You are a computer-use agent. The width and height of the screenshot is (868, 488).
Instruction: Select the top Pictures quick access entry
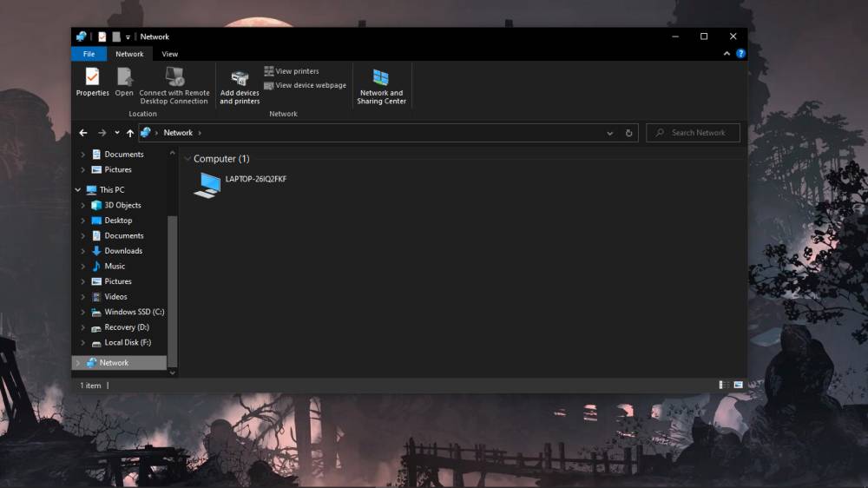point(117,169)
